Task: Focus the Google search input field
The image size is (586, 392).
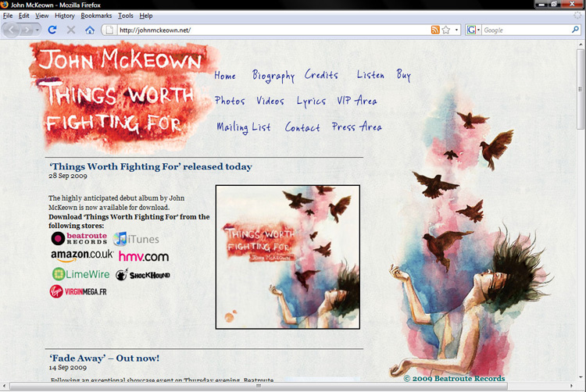Action: pos(526,30)
